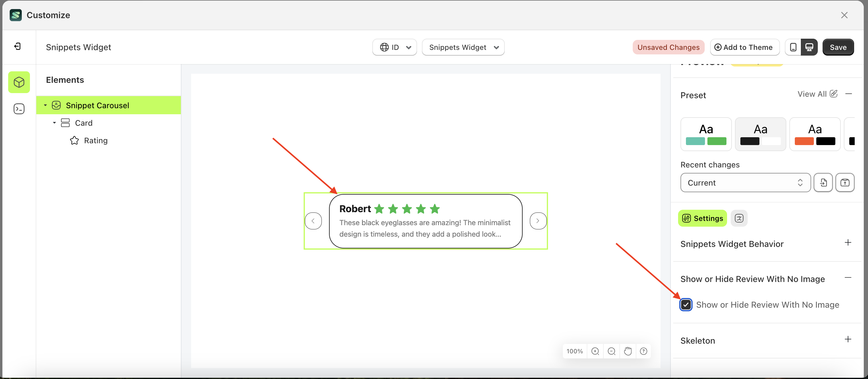Switch to mobile preview mode
This screenshot has width=868, height=379.
[794, 47]
